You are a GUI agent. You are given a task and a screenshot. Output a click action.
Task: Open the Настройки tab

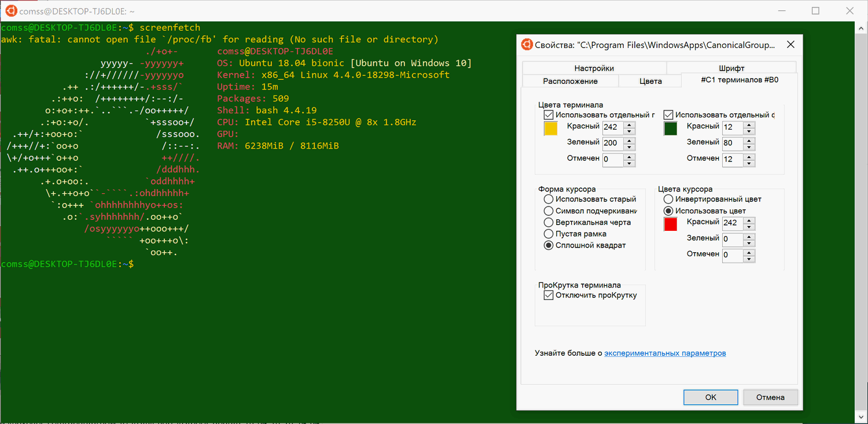coord(594,68)
